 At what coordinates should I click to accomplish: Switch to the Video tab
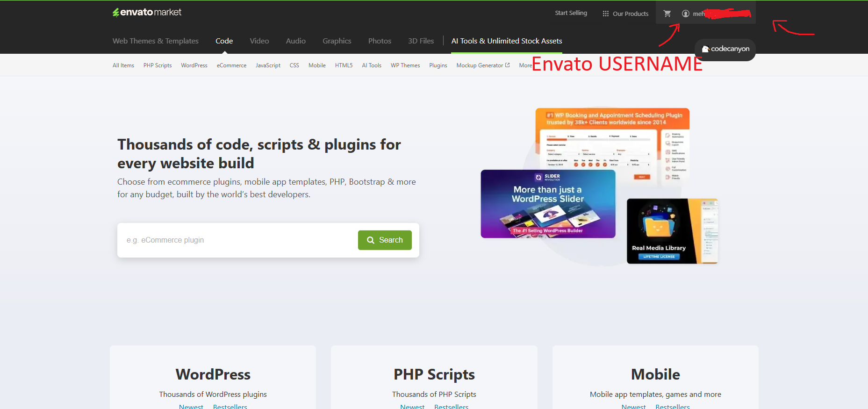click(x=259, y=41)
